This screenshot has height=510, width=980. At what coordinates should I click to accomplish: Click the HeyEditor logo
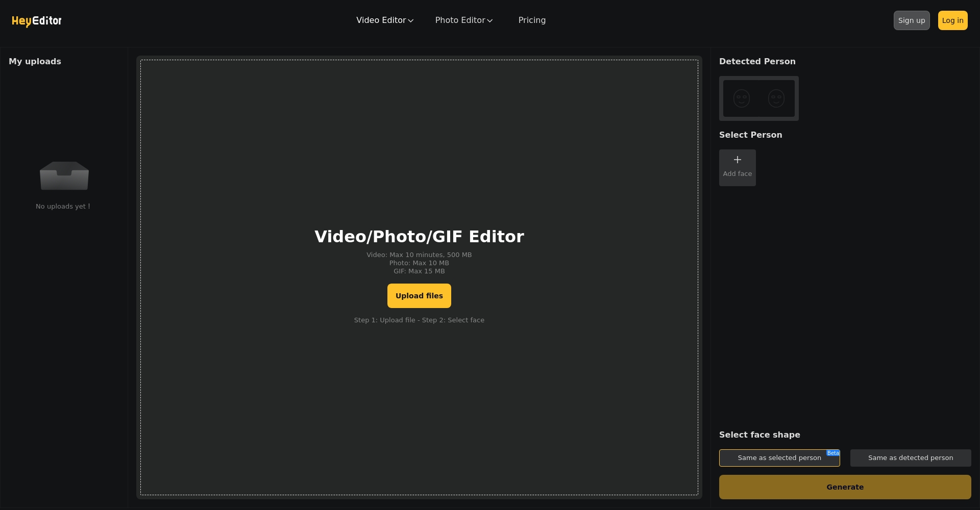coord(36,20)
